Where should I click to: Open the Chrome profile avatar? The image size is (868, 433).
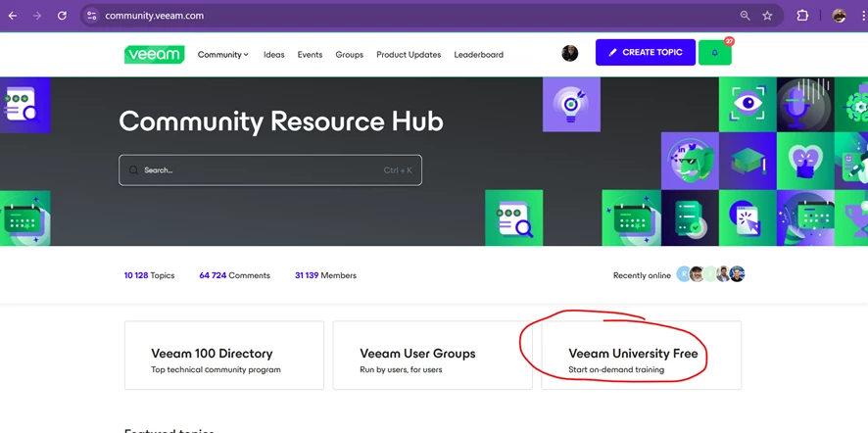840,16
